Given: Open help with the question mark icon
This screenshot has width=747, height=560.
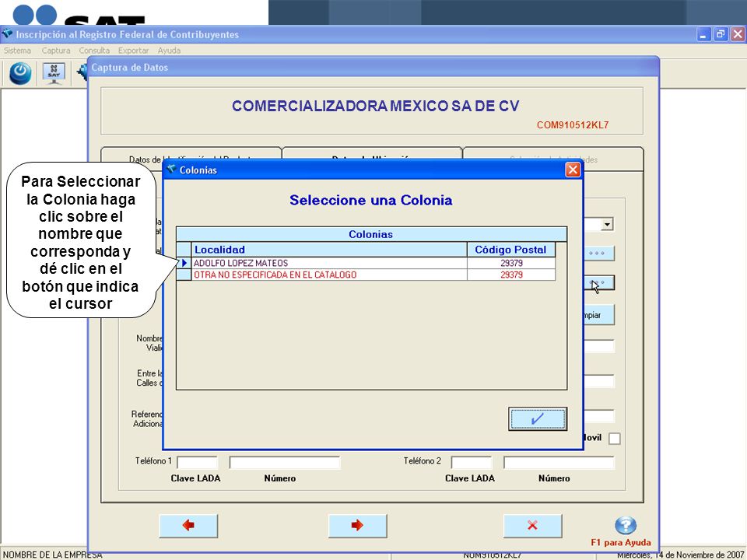Looking at the screenshot, I should (626, 526).
